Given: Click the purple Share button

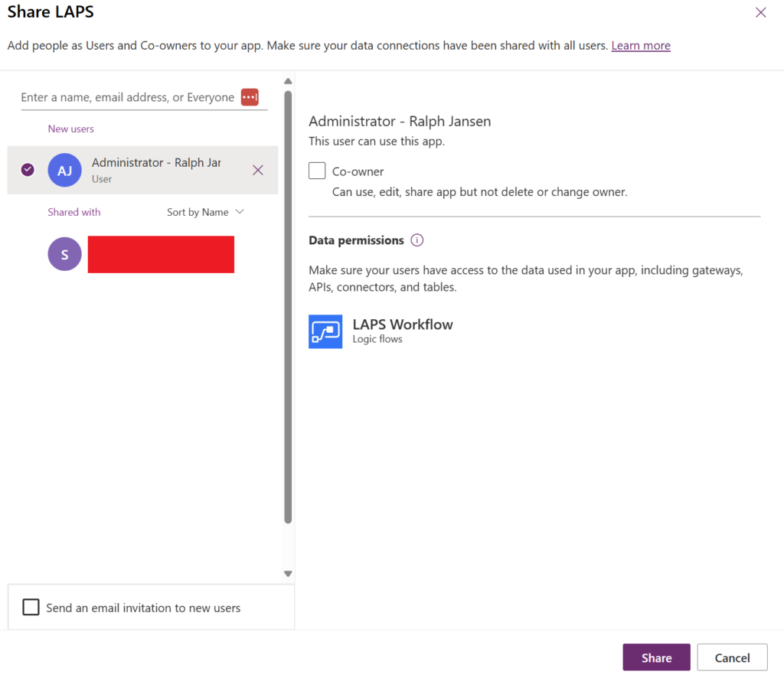Looking at the screenshot, I should tap(656, 657).
